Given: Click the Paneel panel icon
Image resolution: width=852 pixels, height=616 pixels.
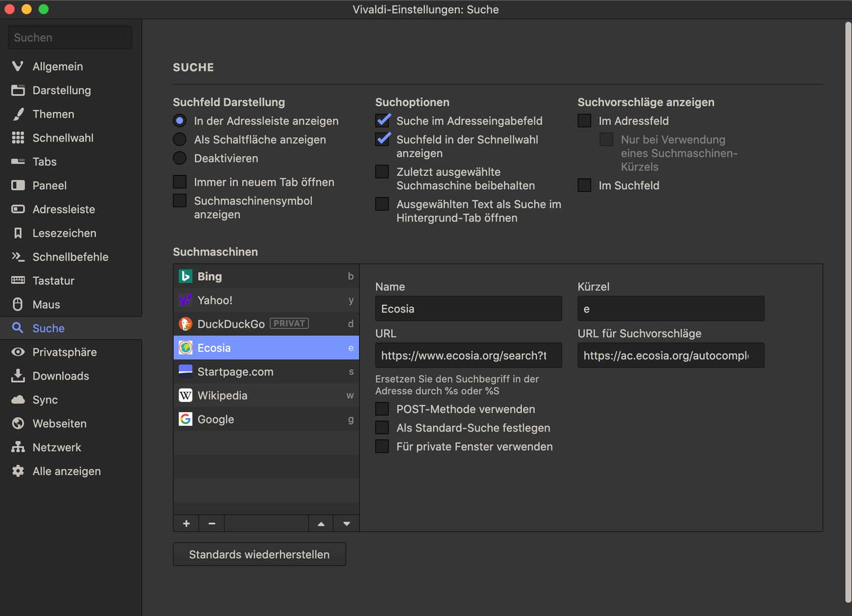Looking at the screenshot, I should click(x=18, y=185).
